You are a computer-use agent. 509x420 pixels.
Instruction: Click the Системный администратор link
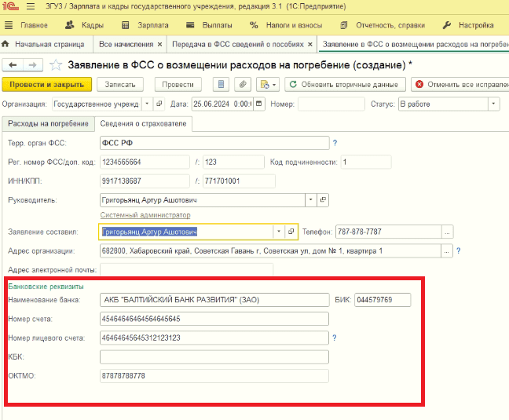(x=145, y=215)
